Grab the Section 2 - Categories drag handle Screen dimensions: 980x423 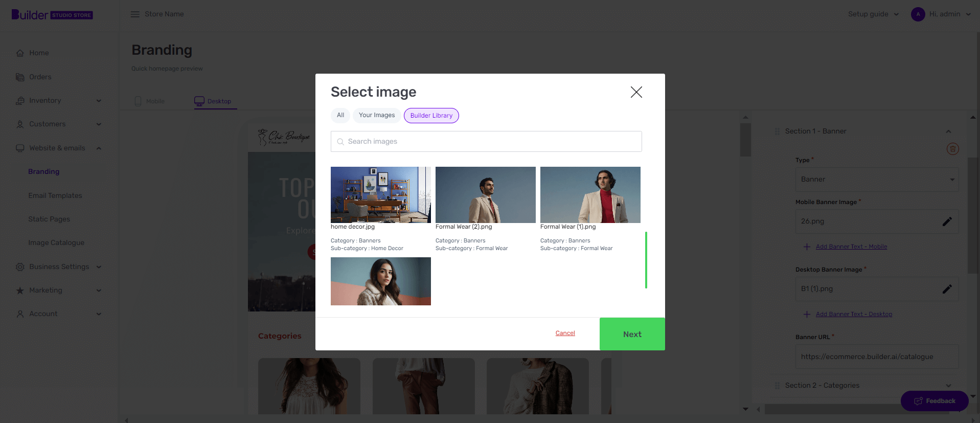click(777, 386)
